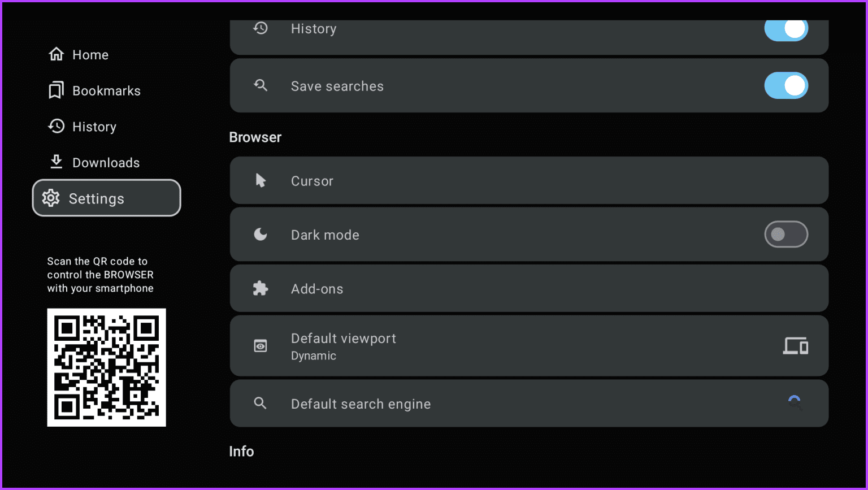This screenshot has width=868, height=490.
Task: Click the Home house icon
Action: click(x=57, y=54)
